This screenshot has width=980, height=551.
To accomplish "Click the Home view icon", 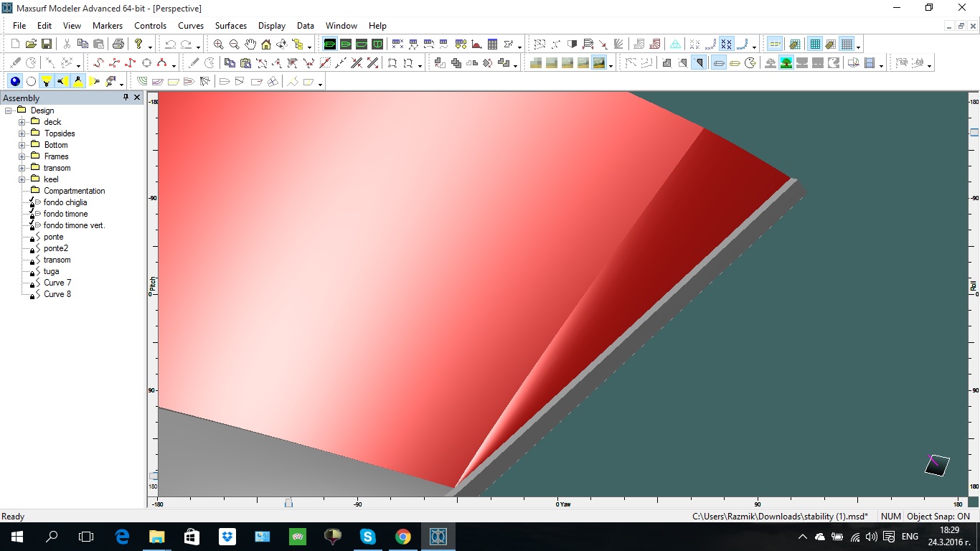I will (265, 44).
